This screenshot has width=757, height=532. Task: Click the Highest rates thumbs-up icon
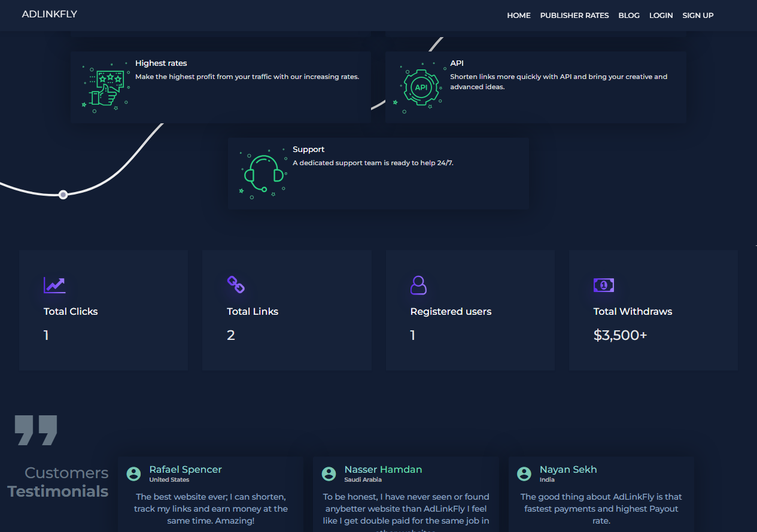click(106, 87)
